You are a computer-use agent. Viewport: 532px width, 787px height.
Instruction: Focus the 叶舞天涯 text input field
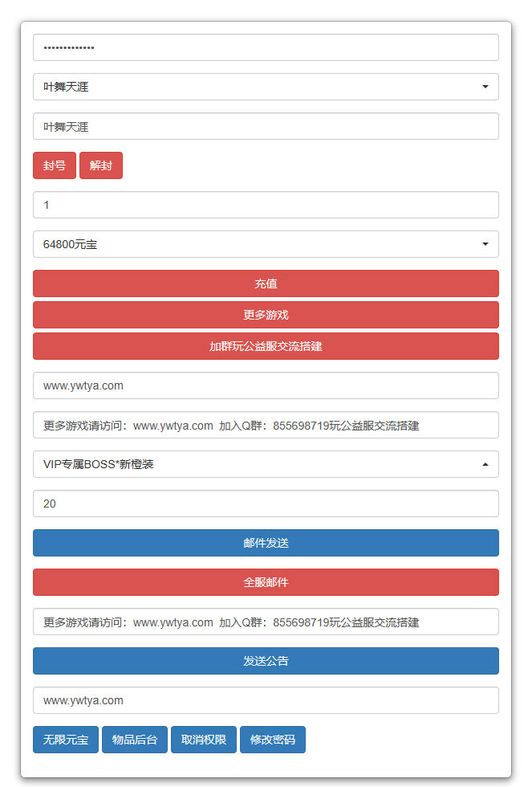pos(266,127)
